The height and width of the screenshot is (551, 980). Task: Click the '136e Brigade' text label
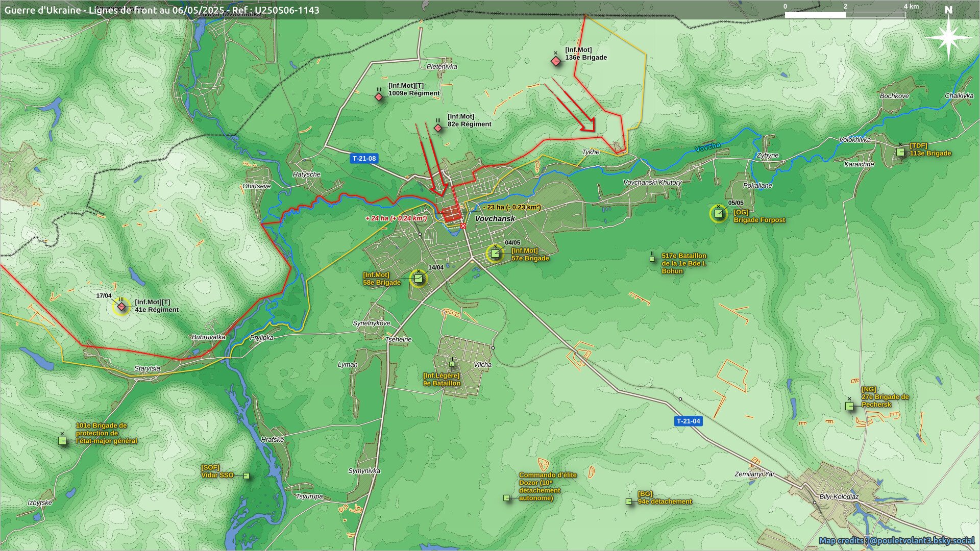pos(586,58)
